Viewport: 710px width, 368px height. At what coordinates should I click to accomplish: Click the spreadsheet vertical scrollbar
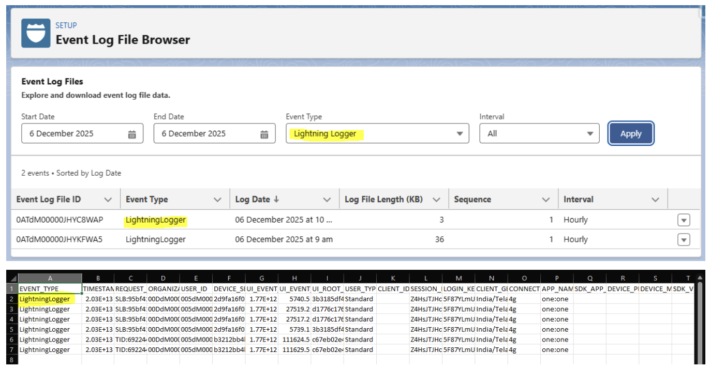click(699, 317)
